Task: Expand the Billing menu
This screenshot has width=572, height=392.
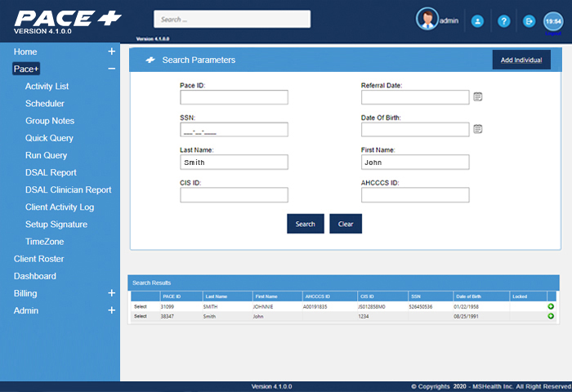Action: [x=112, y=293]
